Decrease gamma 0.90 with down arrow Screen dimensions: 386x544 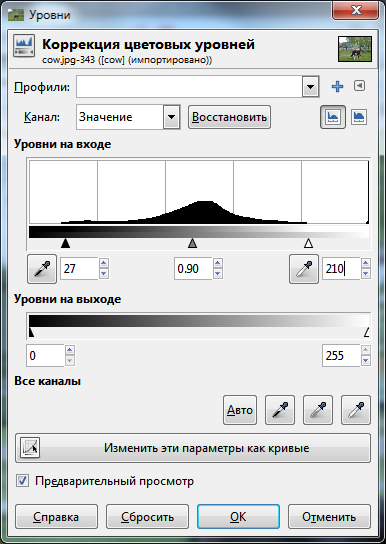218,274
